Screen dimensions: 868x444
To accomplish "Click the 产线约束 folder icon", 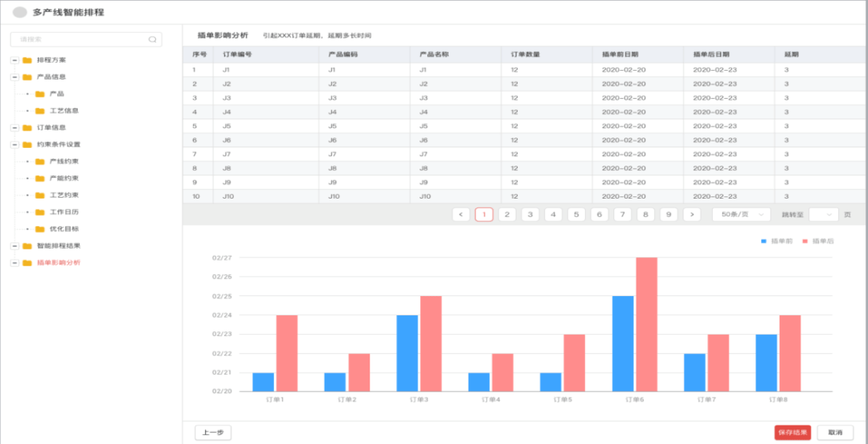I will point(40,162).
